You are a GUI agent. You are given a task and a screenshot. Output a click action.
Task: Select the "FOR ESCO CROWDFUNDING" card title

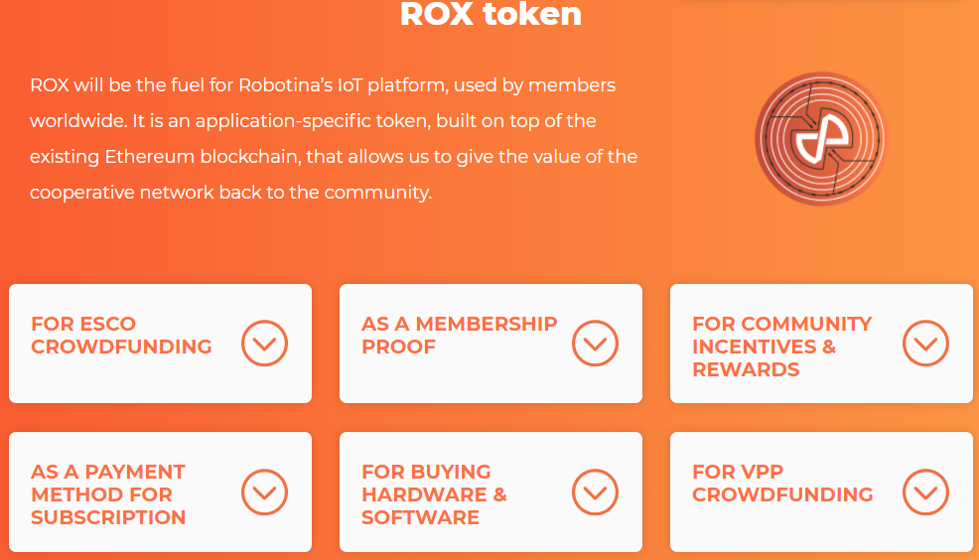coord(121,335)
